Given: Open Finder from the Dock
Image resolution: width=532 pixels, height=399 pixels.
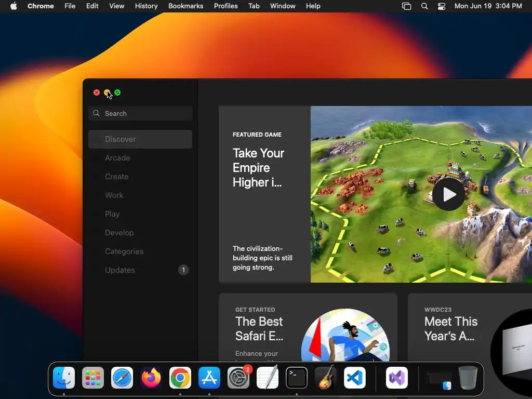Looking at the screenshot, I should click(x=64, y=378).
